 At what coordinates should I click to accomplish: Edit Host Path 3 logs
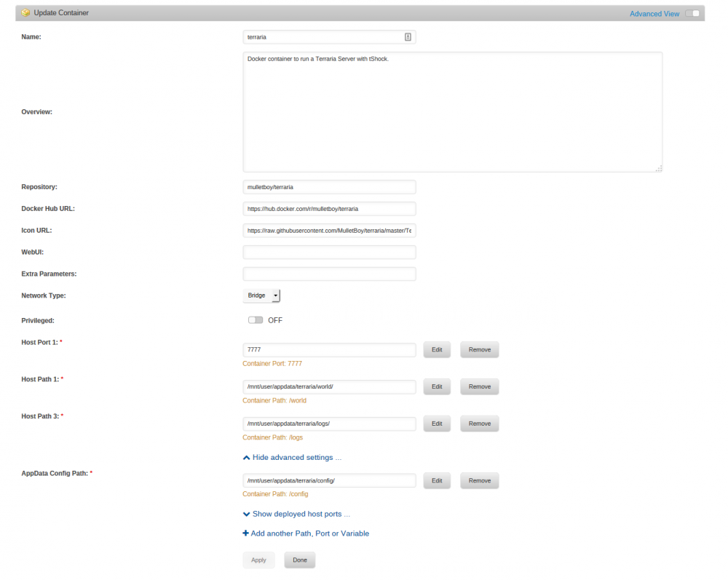(x=437, y=424)
